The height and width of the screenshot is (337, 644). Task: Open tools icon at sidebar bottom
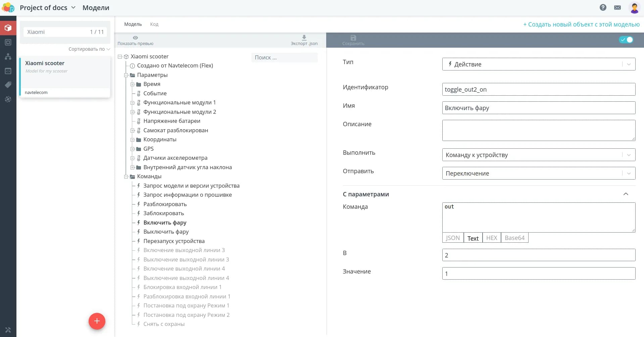[x=8, y=330]
